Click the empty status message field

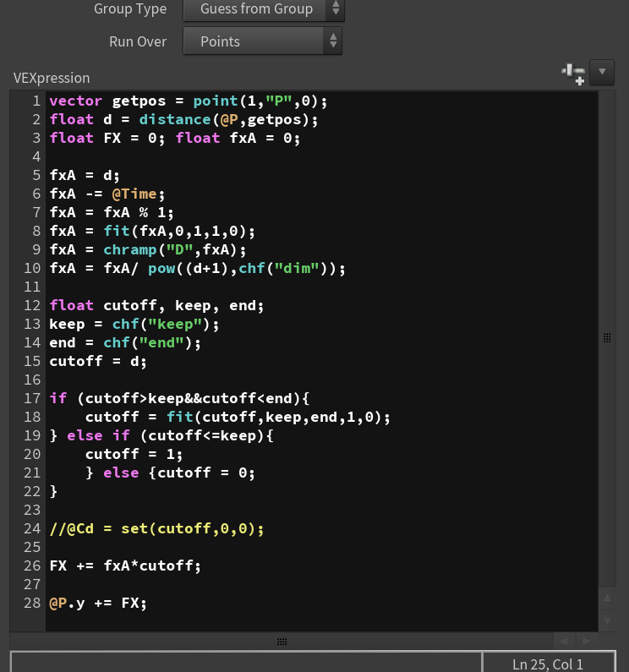tap(246, 663)
